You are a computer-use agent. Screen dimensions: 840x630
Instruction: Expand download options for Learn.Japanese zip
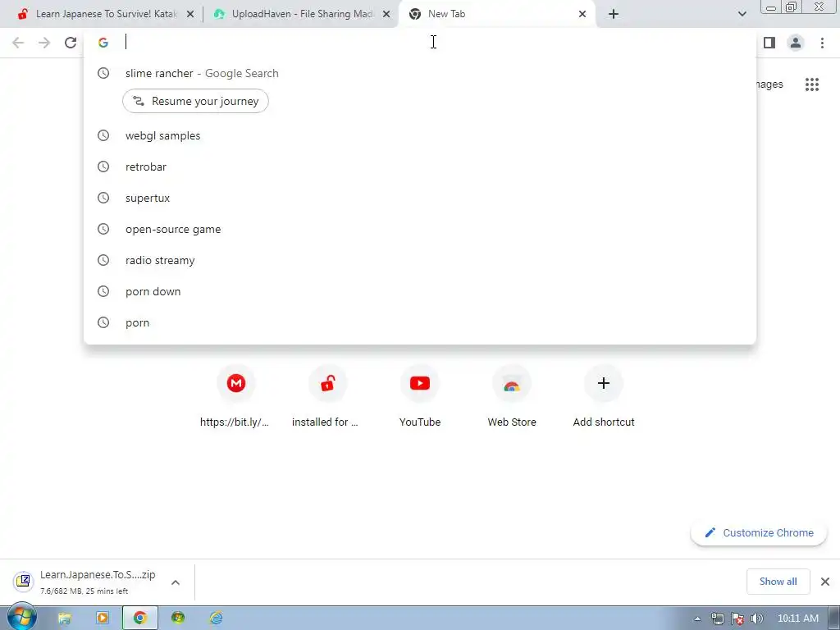tap(176, 582)
